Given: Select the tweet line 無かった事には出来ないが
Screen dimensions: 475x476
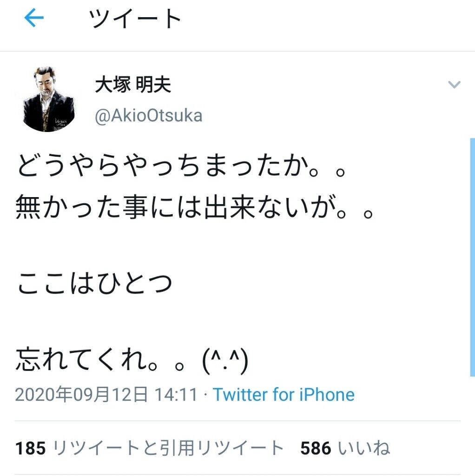Looking at the screenshot, I should click(x=194, y=207).
